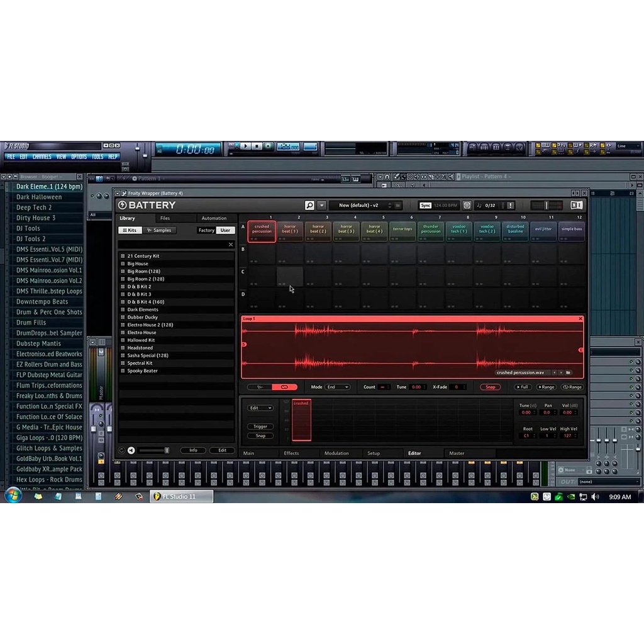The width and height of the screenshot is (644, 644).
Task: Step the Root key C1 value
Action: tap(528, 436)
